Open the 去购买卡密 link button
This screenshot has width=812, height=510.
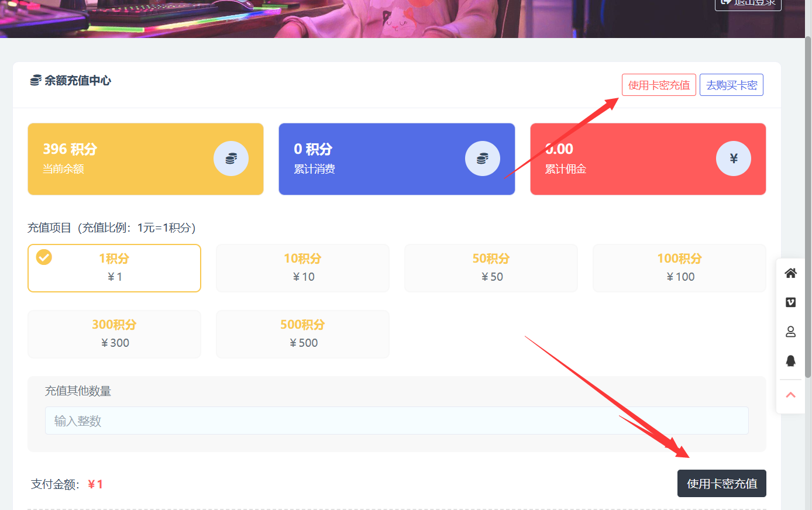coord(731,85)
